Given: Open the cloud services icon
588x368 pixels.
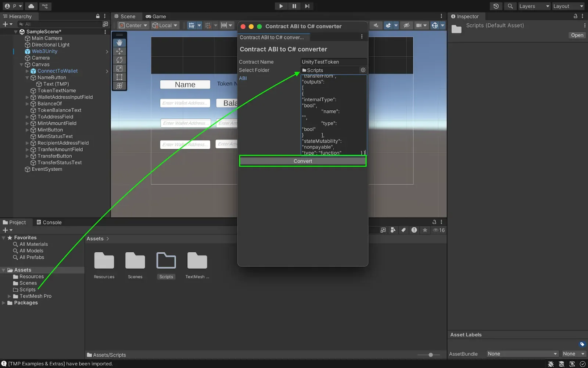Looking at the screenshot, I should pos(31,6).
